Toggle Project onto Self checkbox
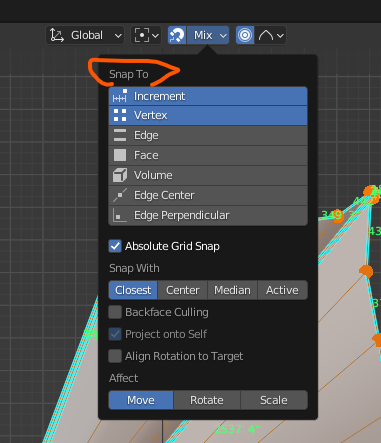The height and width of the screenshot is (443, 381). [x=115, y=334]
